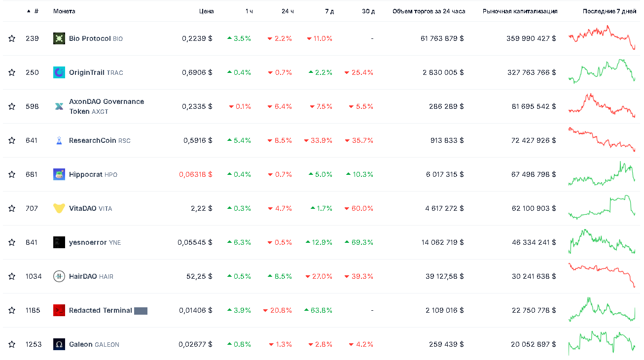Open AxonDAO Governance Token page
The image size is (644, 360).
click(x=107, y=106)
